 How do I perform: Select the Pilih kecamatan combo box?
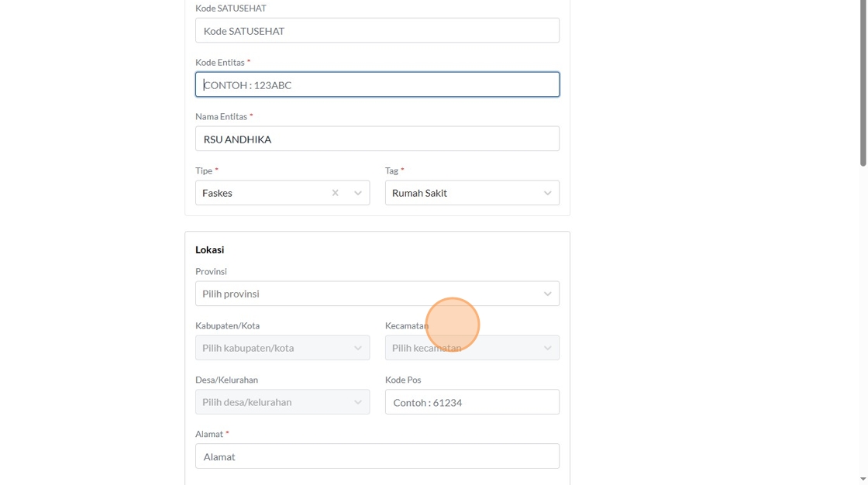pos(461,348)
